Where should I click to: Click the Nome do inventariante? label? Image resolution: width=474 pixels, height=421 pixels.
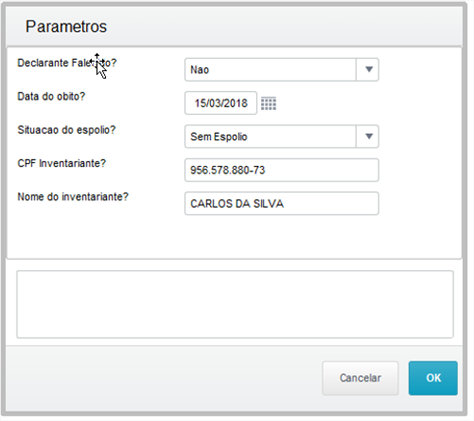(73, 197)
